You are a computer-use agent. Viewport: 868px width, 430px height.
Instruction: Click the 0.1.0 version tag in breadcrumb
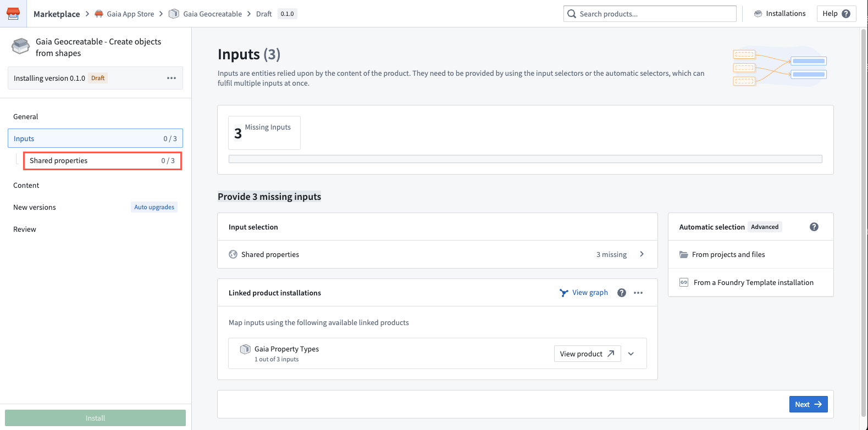287,14
